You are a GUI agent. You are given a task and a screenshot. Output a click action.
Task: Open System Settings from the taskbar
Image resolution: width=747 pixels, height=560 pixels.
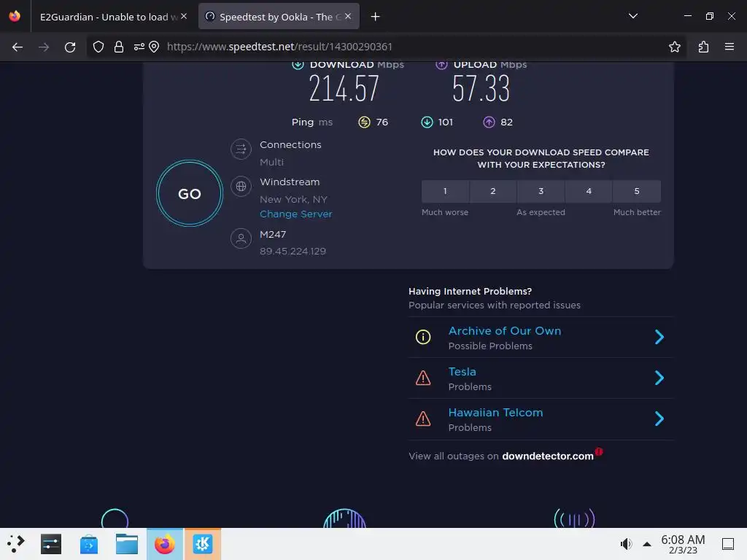(x=51, y=544)
